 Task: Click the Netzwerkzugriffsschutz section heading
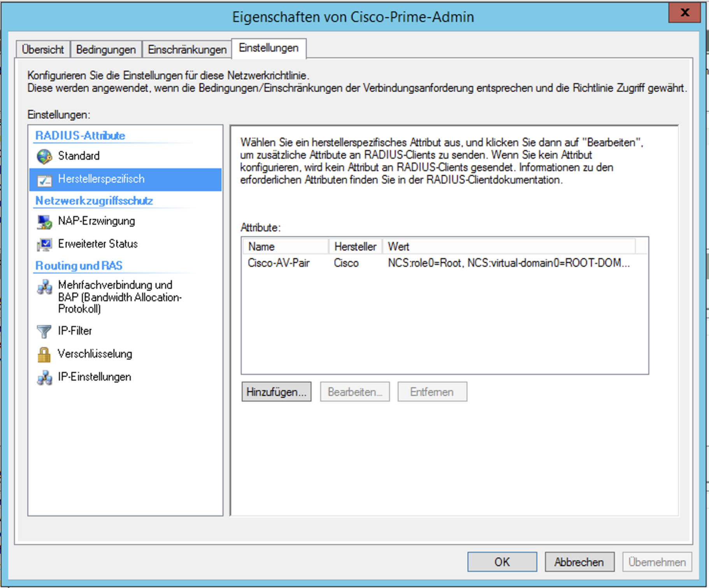point(94,201)
